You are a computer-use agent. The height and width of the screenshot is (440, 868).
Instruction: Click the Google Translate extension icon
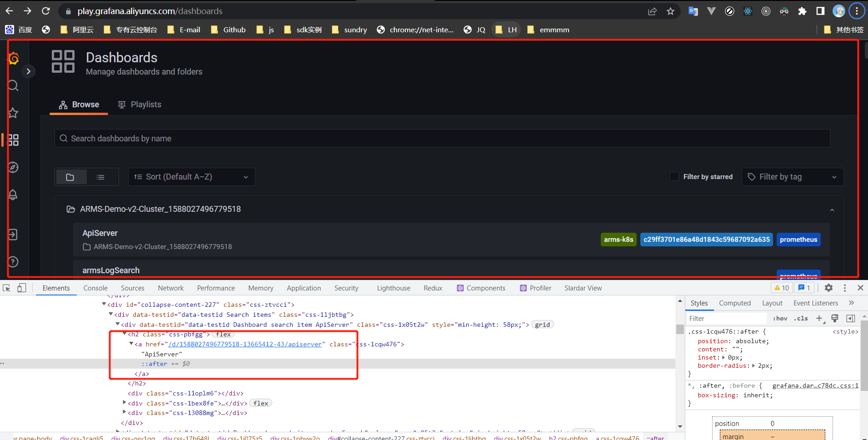tap(693, 11)
